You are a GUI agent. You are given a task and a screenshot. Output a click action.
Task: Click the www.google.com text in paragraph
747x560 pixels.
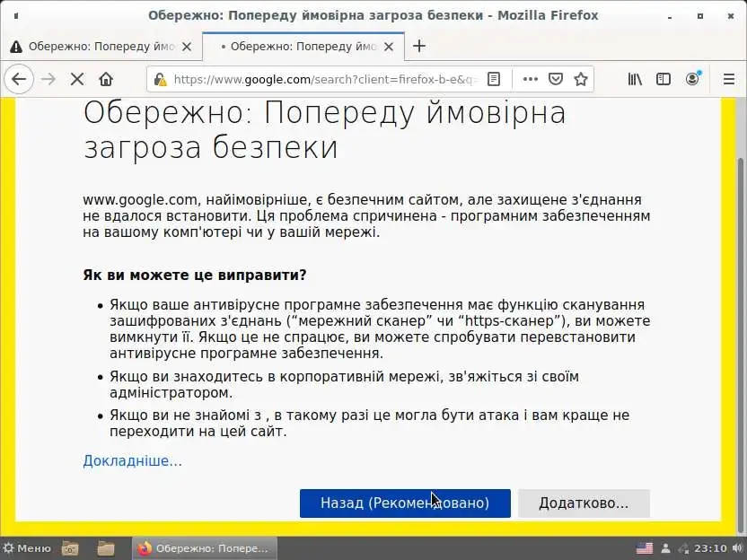pyautogui.click(x=140, y=200)
